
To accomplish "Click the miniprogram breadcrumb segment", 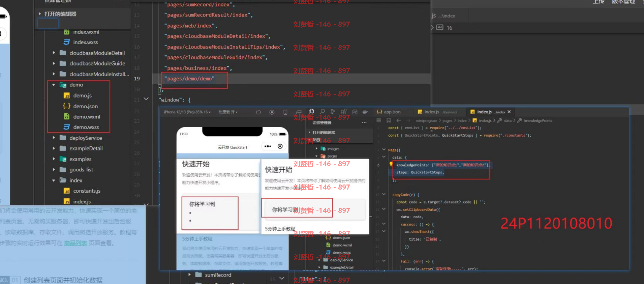I will (x=426, y=121).
